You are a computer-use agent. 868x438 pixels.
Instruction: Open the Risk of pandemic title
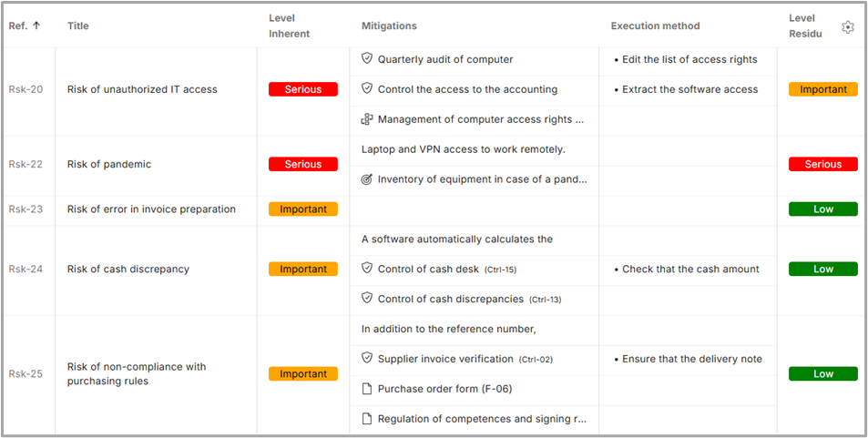[109, 165]
